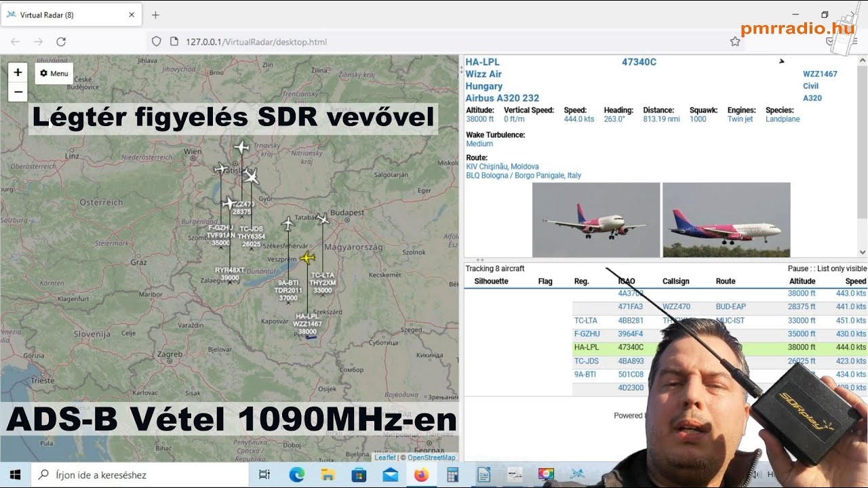Open the Leaflet attribution link
The height and width of the screenshot is (488, 868).
pos(385,457)
